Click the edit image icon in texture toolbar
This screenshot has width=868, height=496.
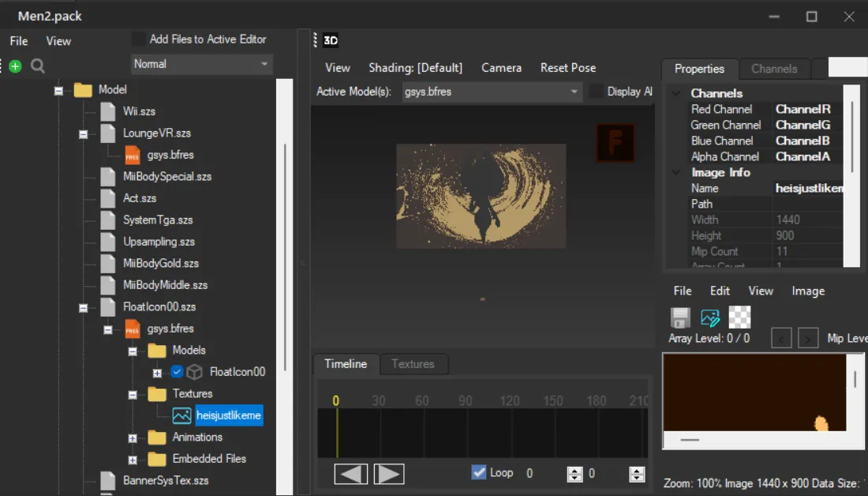(x=710, y=318)
